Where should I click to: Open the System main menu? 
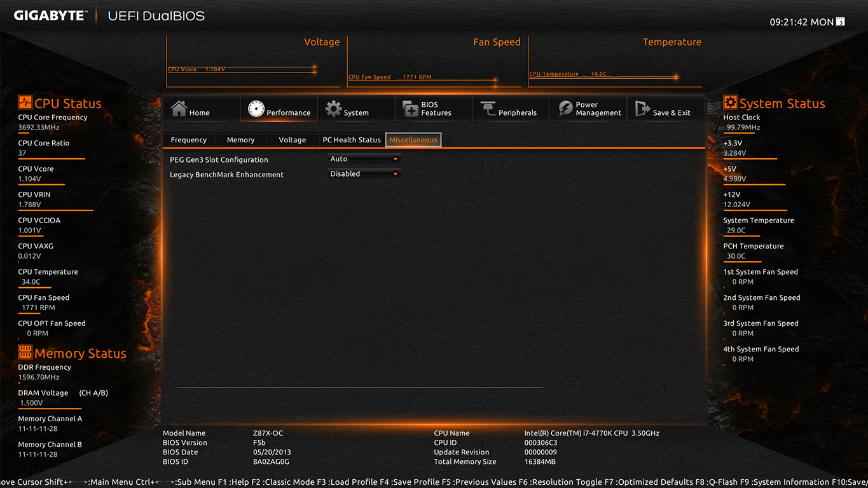coord(356,109)
